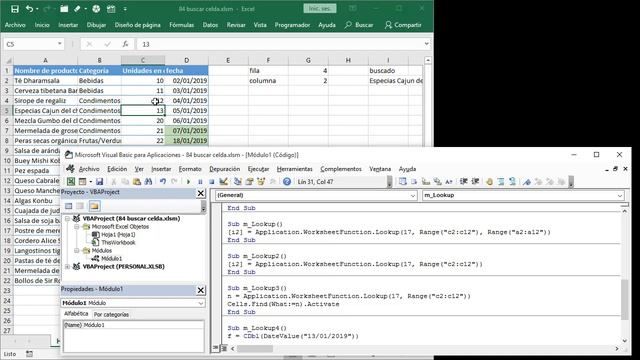This screenshot has height=360, width=640.
Task: Open Ejecutar menu in VBA editor
Action: (x=258, y=169)
